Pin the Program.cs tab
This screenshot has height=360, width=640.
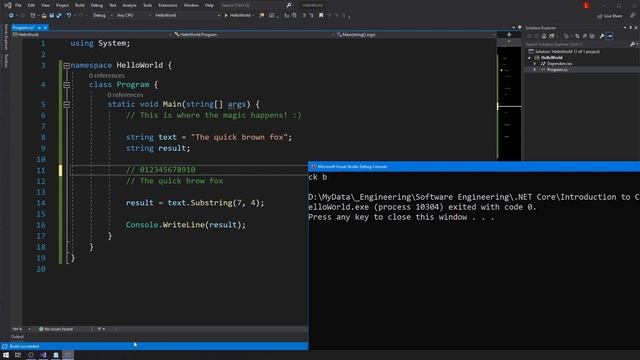tap(39, 27)
